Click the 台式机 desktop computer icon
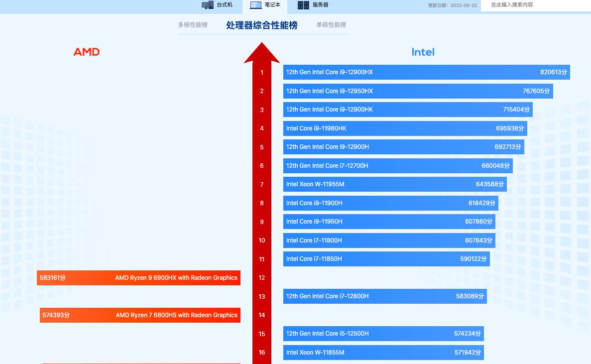This screenshot has width=591, height=364. click(x=208, y=5)
